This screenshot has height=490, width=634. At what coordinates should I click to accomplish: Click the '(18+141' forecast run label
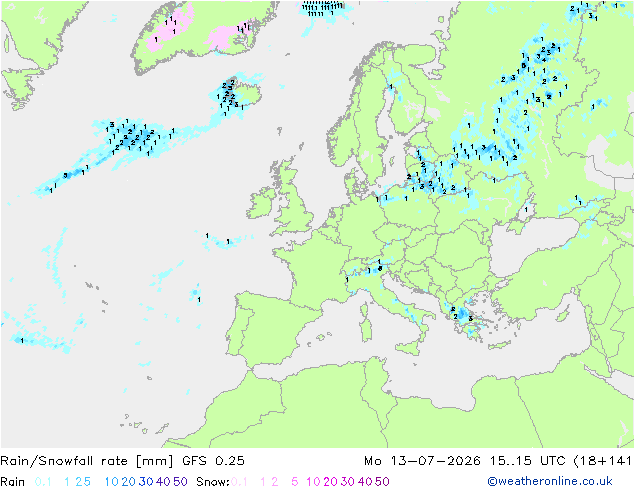[x=602, y=461]
